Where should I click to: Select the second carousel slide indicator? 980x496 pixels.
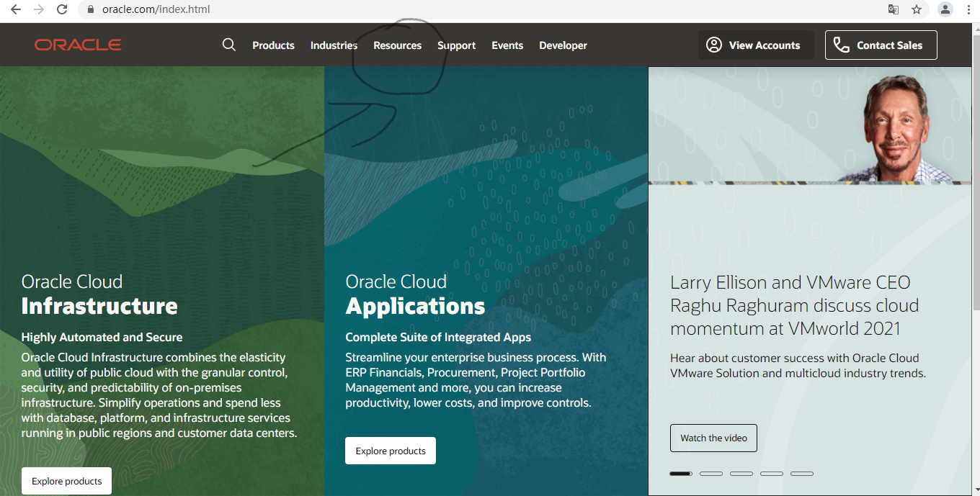[711, 474]
